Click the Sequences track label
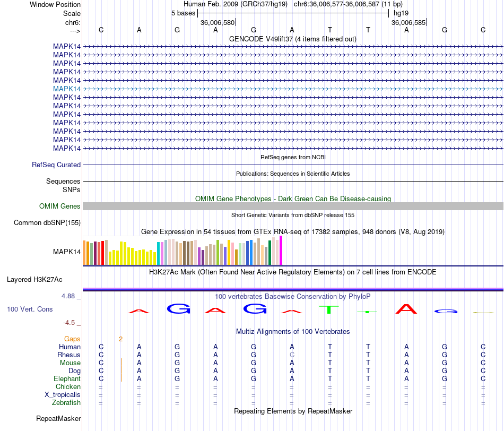This screenshot has width=504, height=431. 63,182
